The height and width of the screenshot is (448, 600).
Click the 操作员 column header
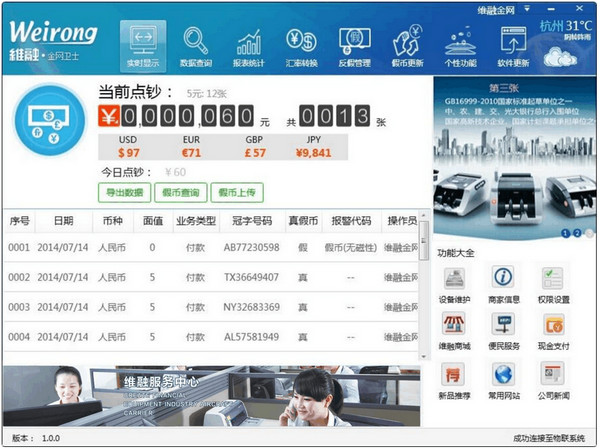pyautogui.click(x=402, y=221)
